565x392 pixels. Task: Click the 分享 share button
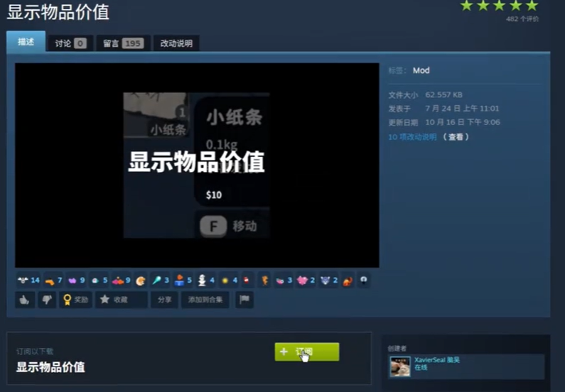pyautogui.click(x=164, y=300)
